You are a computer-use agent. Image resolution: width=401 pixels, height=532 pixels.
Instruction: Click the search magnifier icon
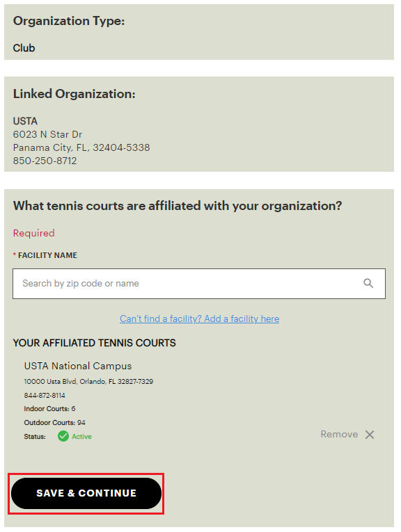[x=368, y=283]
